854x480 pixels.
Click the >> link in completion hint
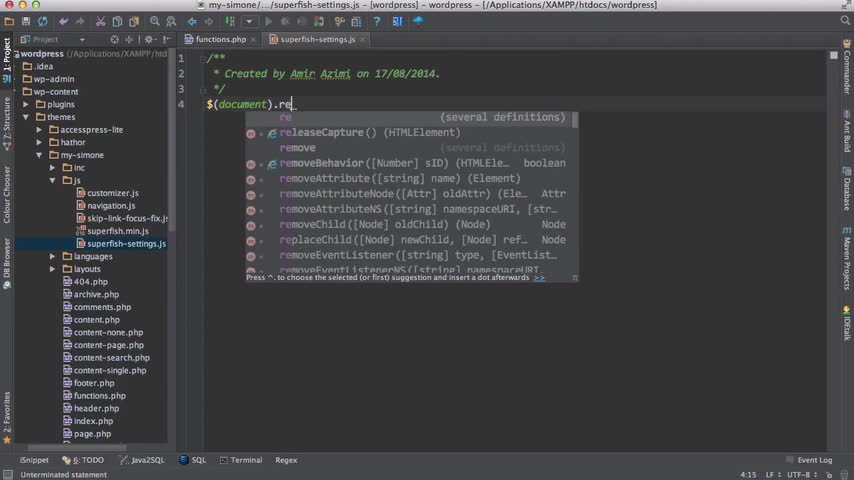coord(539,278)
